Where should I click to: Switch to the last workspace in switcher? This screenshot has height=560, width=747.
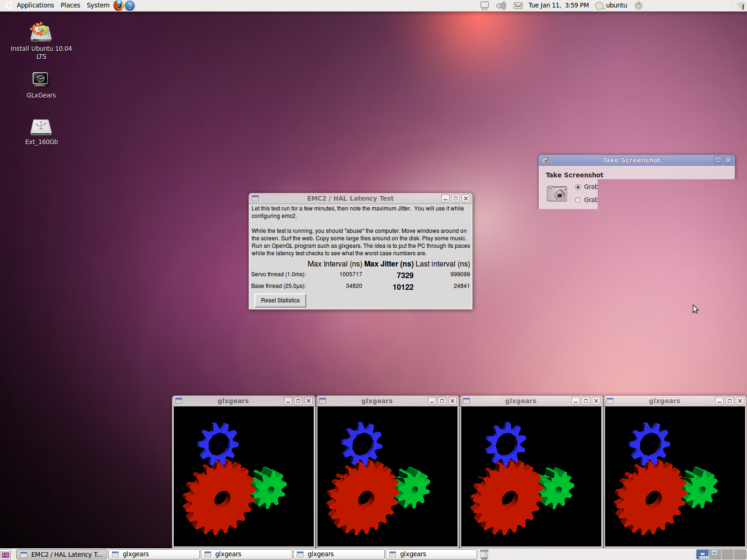(x=740, y=554)
